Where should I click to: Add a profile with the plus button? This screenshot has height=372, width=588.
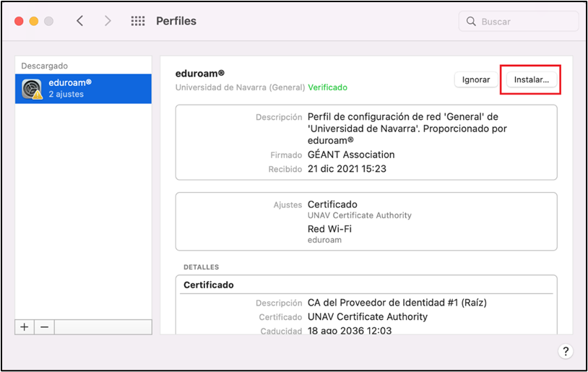point(25,326)
